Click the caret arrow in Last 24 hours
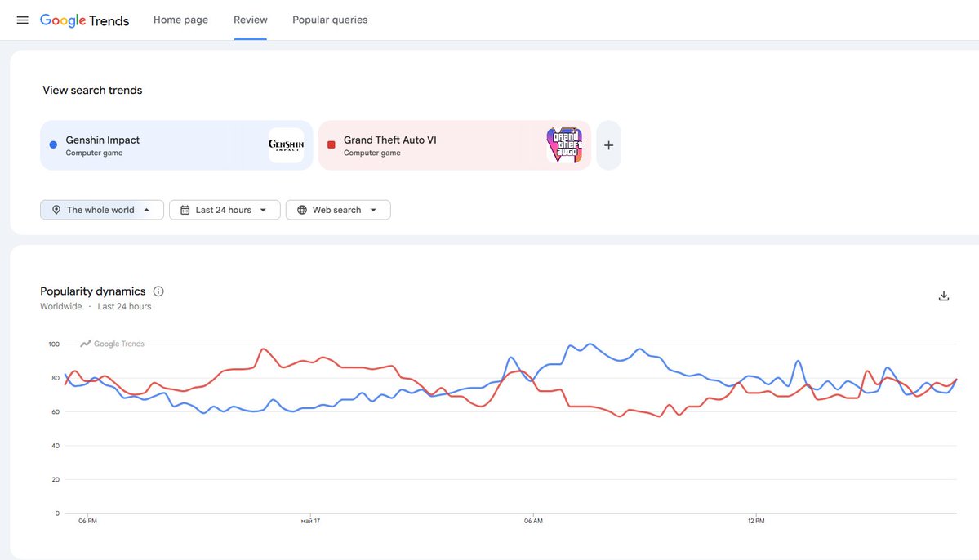 tap(263, 210)
